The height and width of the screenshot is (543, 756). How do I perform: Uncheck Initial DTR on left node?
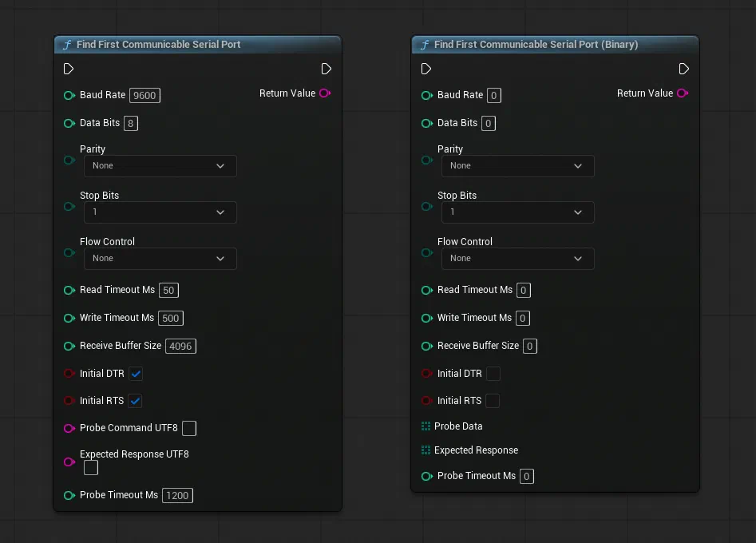coord(136,374)
